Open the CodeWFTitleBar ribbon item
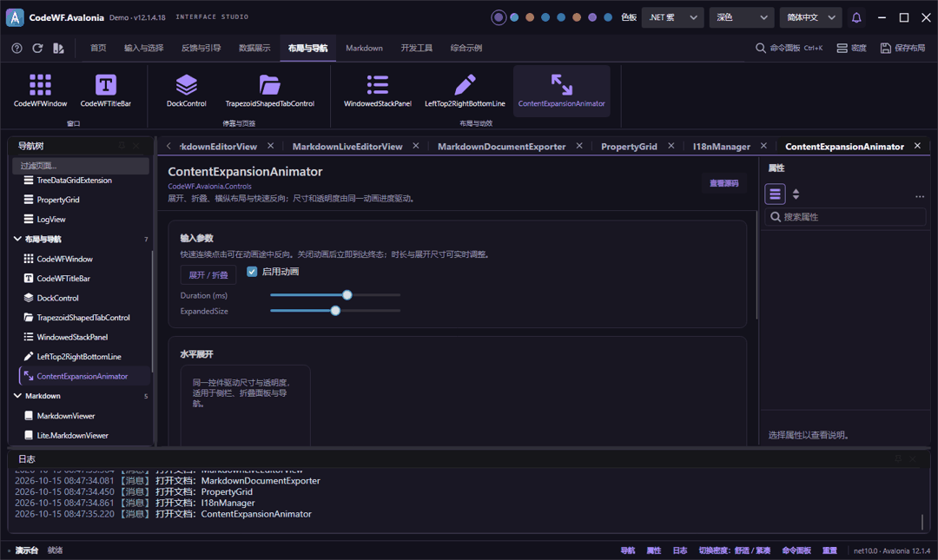 105,91
